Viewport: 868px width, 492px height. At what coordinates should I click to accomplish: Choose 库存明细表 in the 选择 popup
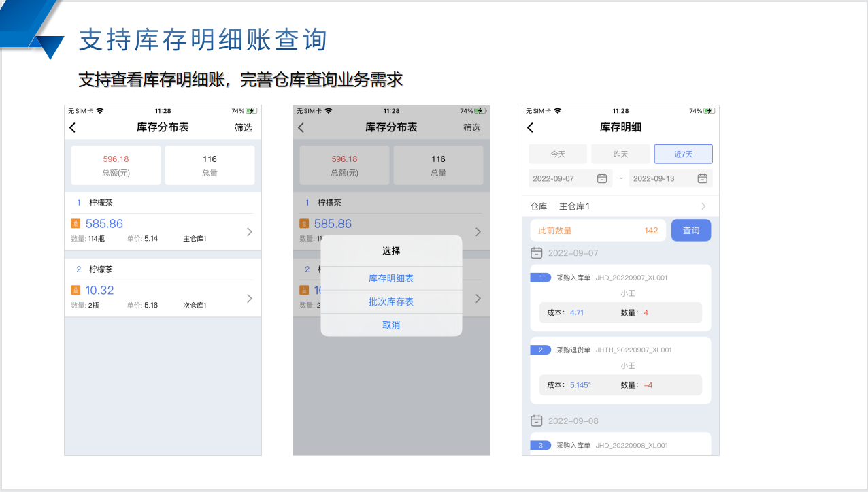coord(391,278)
